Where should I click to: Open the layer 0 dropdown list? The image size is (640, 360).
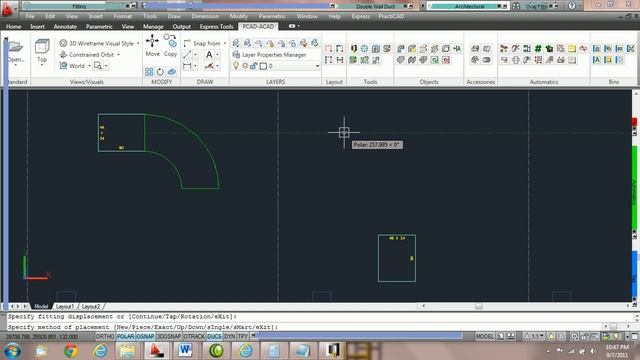tap(317, 66)
